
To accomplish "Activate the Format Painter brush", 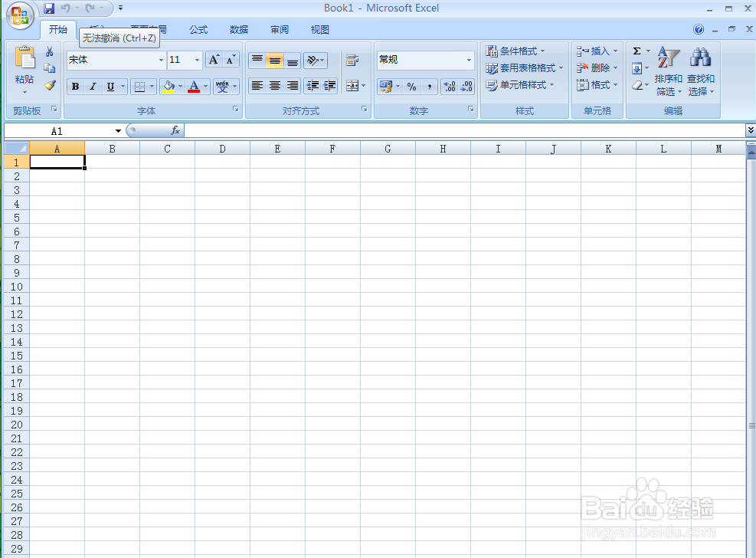I will (49, 85).
